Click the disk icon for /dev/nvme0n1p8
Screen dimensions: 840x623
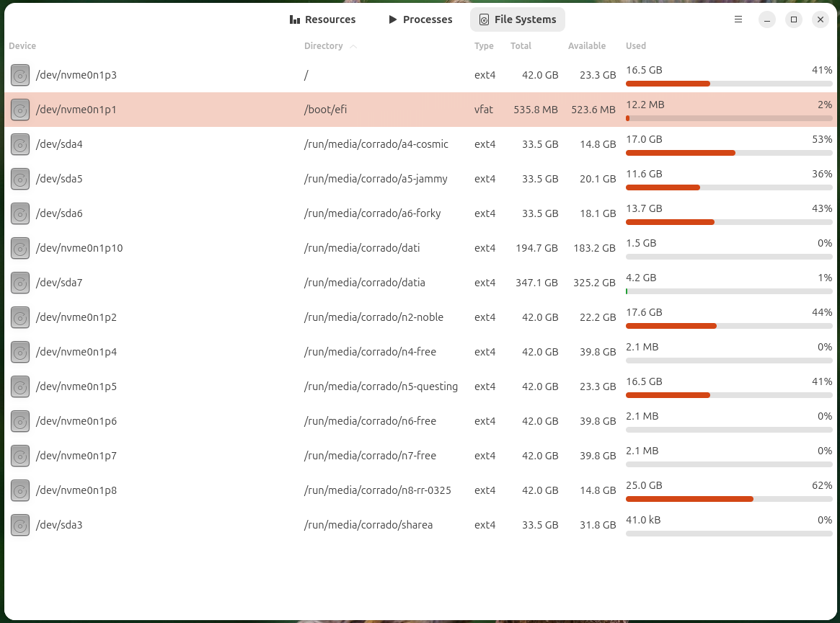pos(20,490)
